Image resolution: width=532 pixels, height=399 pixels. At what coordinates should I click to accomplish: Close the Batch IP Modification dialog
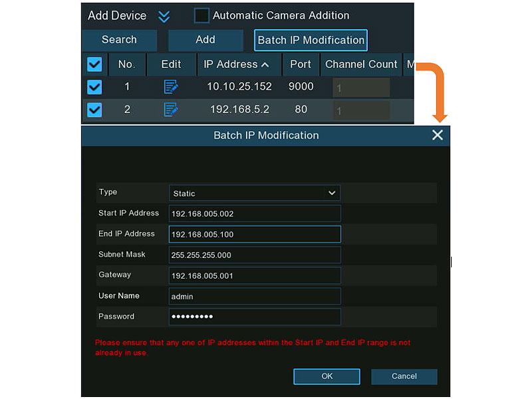(x=438, y=135)
